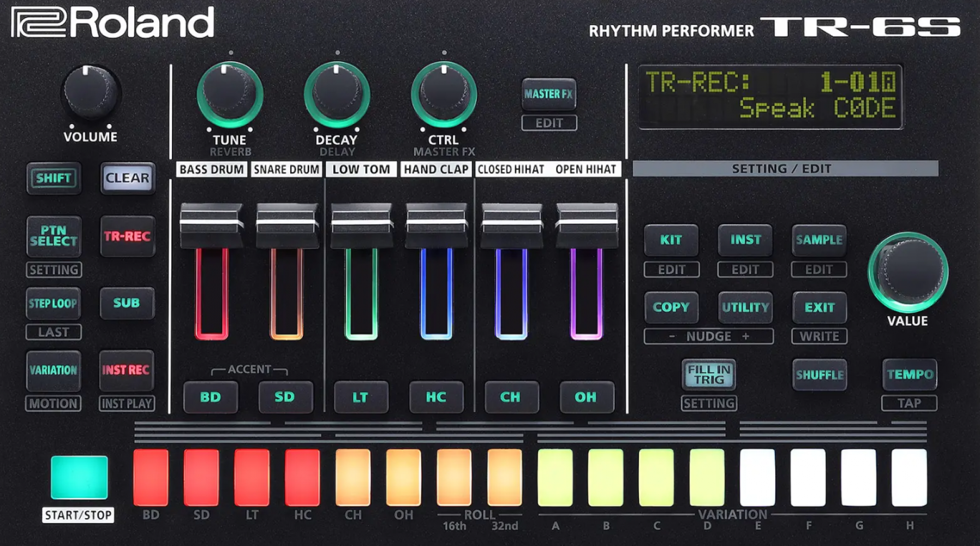
Task: Click the variation A step pad
Action: (x=555, y=477)
